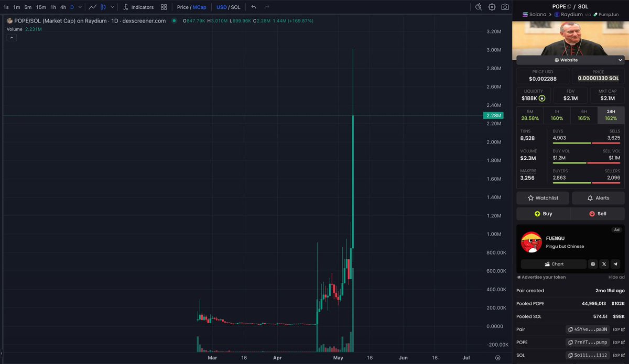Click the Sell button

[598, 214]
